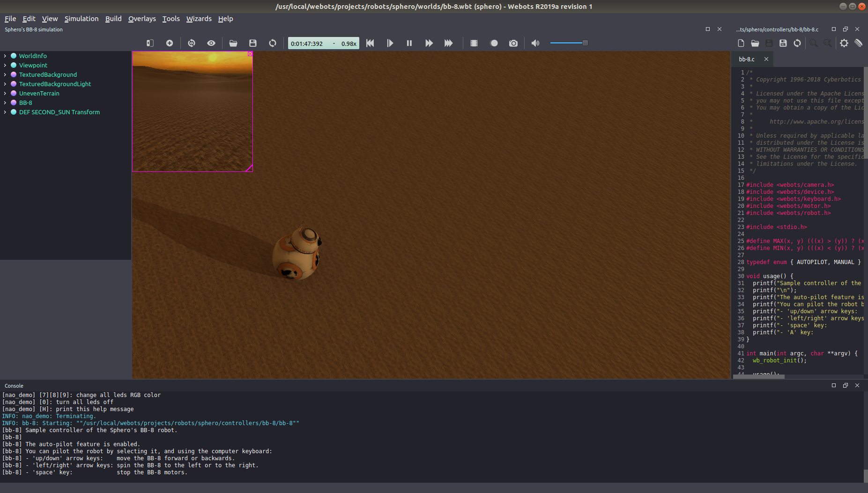
Task: Select BB-8 in scene tree
Action: (26, 103)
